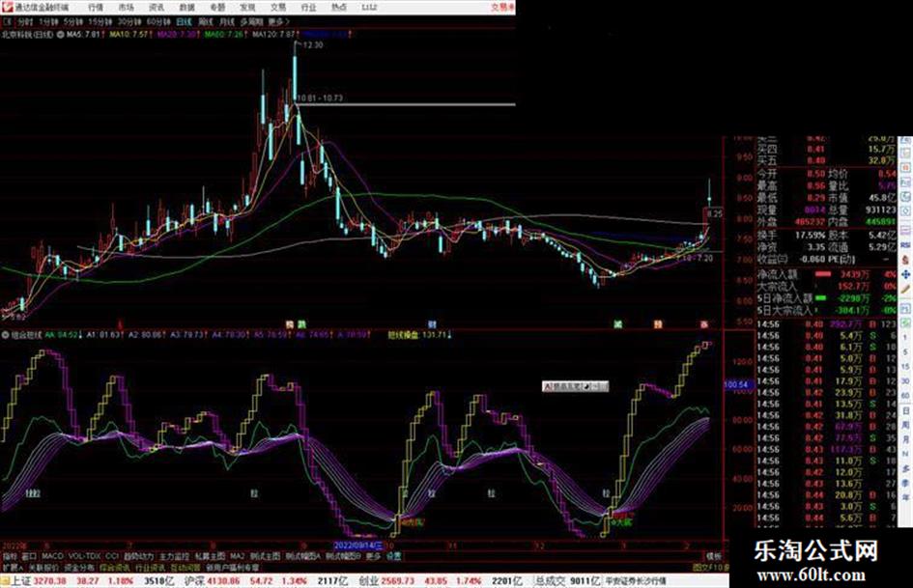This screenshot has width=913, height=588.
Task: Open the 更多 indicators option
Action: [373, 556]
